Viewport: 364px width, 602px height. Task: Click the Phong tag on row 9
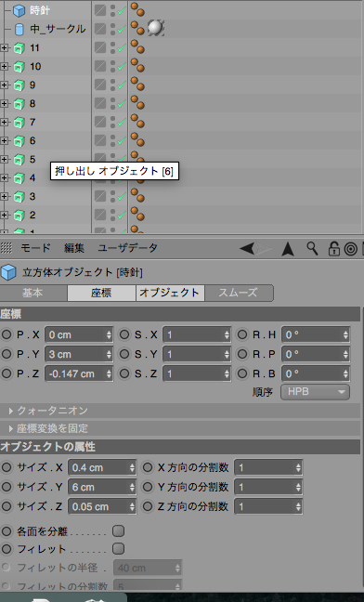tap(137, 84)
